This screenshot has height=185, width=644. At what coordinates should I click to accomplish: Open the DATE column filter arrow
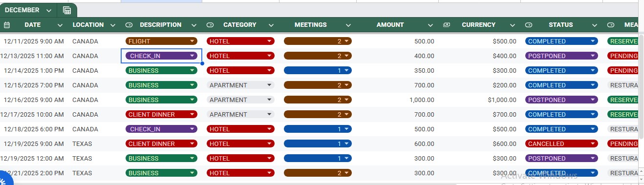(60, 25)
